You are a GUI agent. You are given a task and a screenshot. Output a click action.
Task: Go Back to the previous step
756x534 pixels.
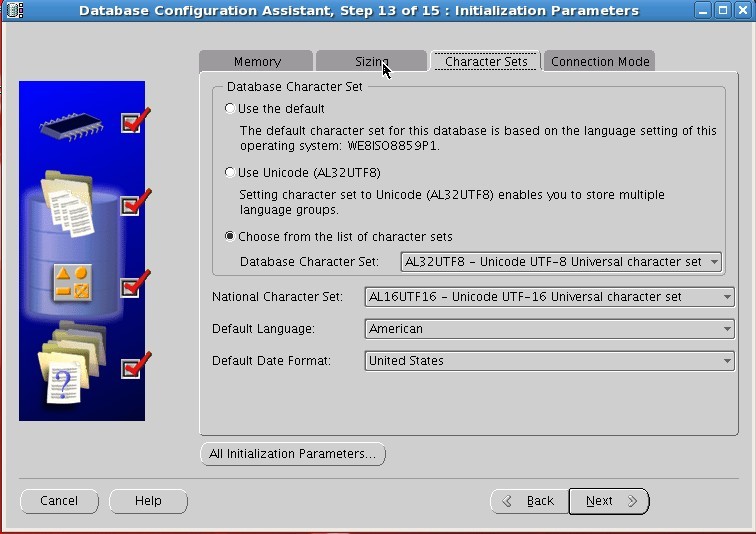click(x=529, y=501)
